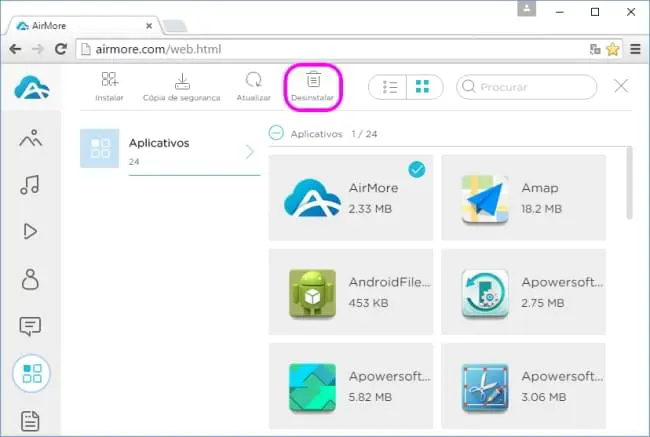Click the '18.2 MB' size text

click(x=541, y=209)
